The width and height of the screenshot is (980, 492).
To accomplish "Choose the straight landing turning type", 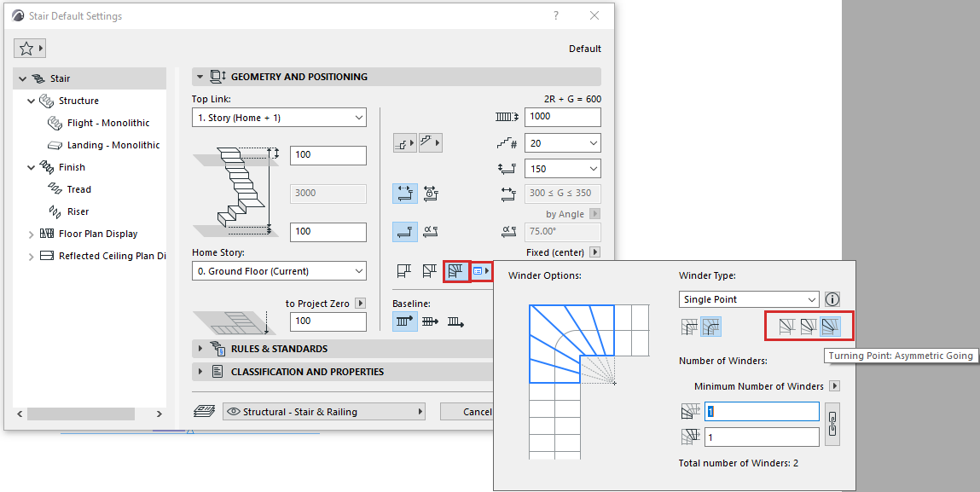I will (x=404, y=271).
